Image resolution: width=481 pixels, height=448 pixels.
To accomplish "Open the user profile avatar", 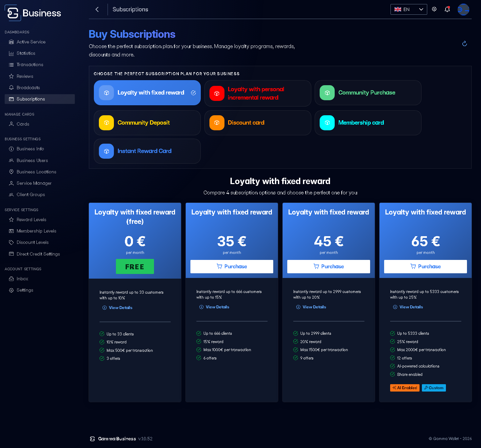I will coord(463,9).
